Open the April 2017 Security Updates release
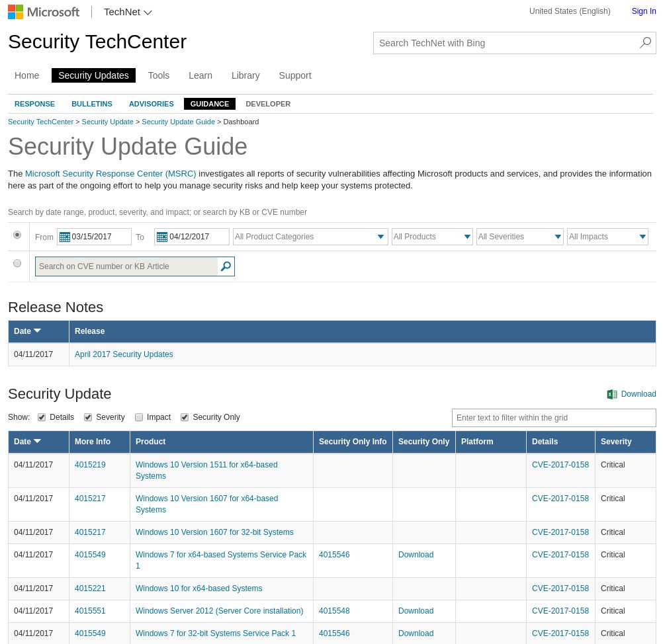This screenshot has width=663, height=644. tap(124, 354)
